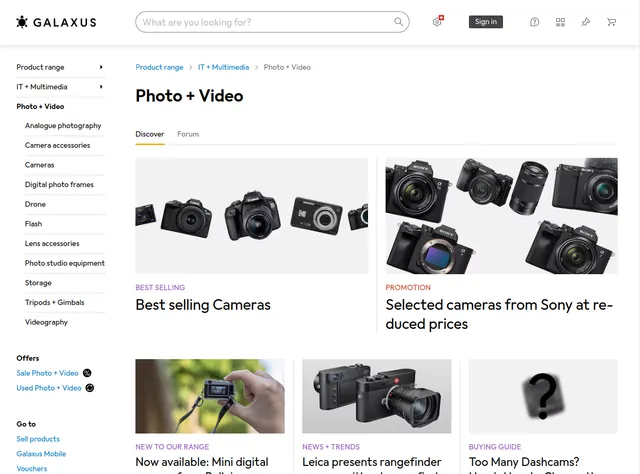The image size is (640, 474).
Task: Open the Sell products link
Action: [38, 439]
